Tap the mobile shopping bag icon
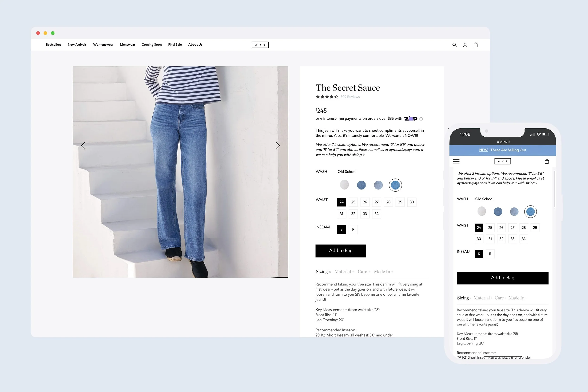The image size is (588, 392). point(547,162)
